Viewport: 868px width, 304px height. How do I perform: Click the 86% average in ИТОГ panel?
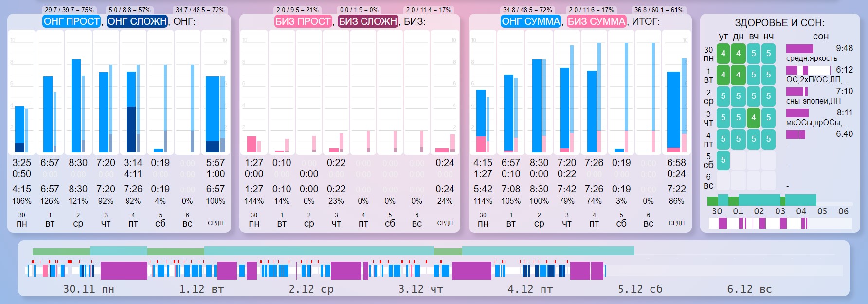pos(676,201)
